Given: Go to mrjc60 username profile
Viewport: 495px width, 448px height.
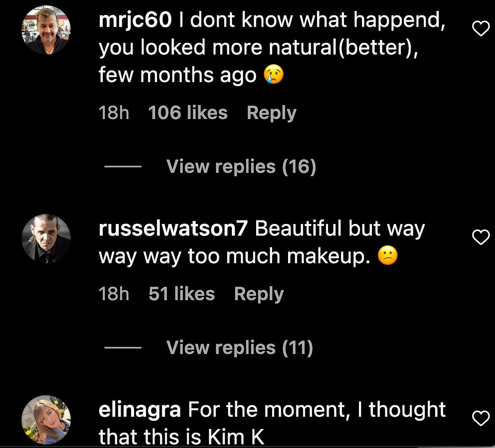Looking at the screenshot, I should click(135, 20).
